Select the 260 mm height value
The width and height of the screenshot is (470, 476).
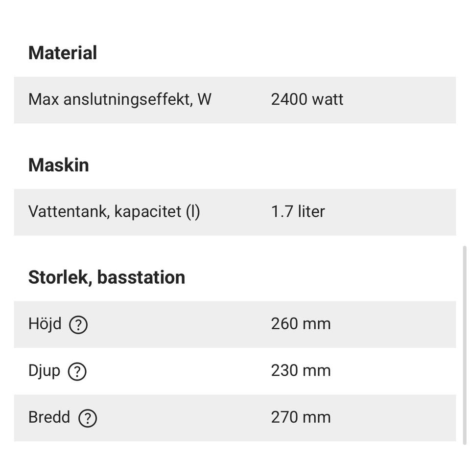pyautogui.click(x=301, y=324)
